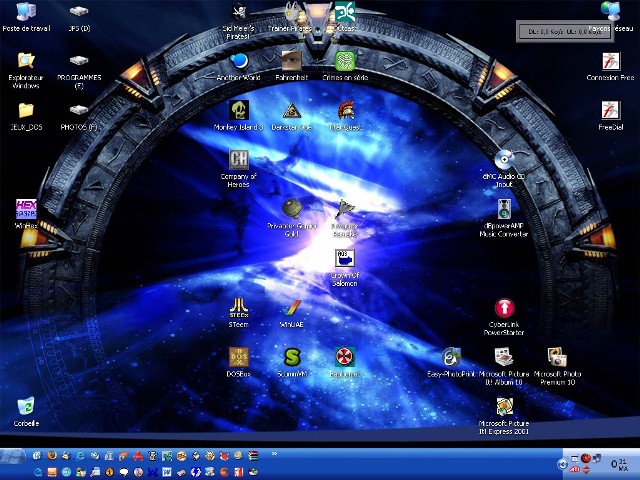640x480 pixels.
Task: Select the Crown Of Solomon icon
Action: (345, 268)
